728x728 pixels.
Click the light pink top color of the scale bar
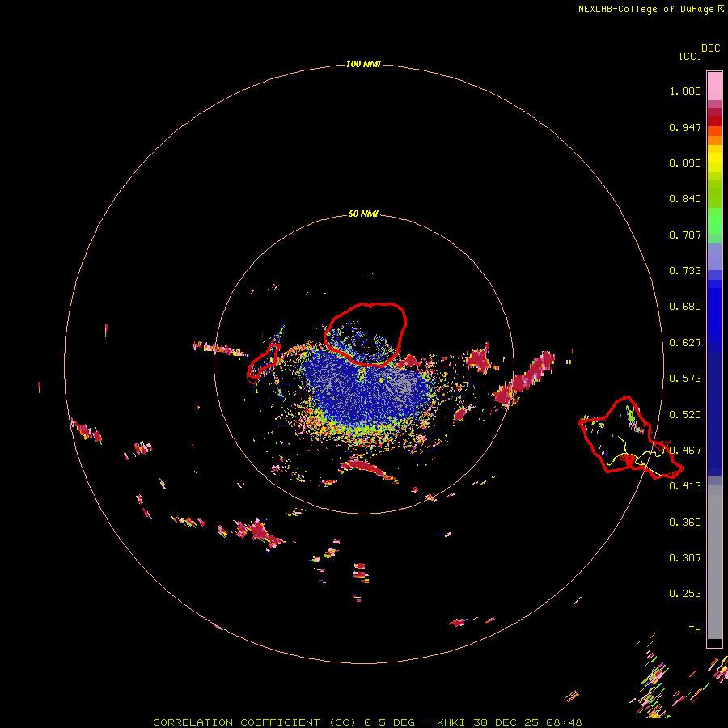coord(714,86)
